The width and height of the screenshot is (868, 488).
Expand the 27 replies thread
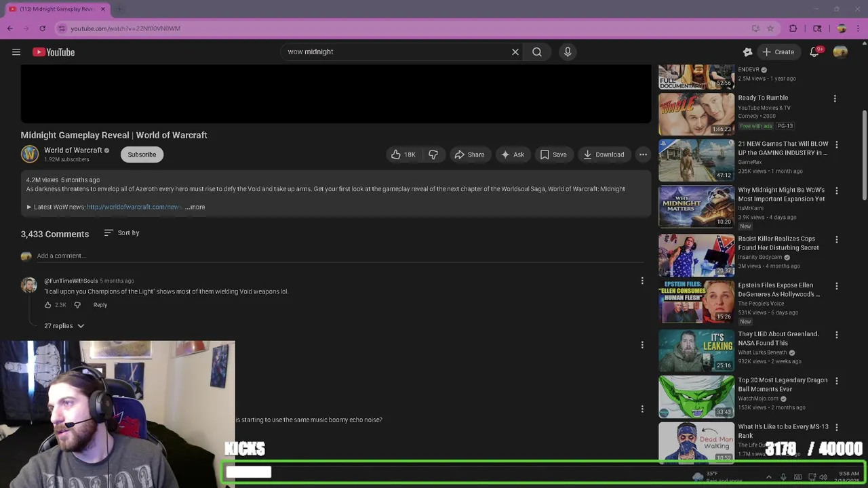tap(64, 326)
